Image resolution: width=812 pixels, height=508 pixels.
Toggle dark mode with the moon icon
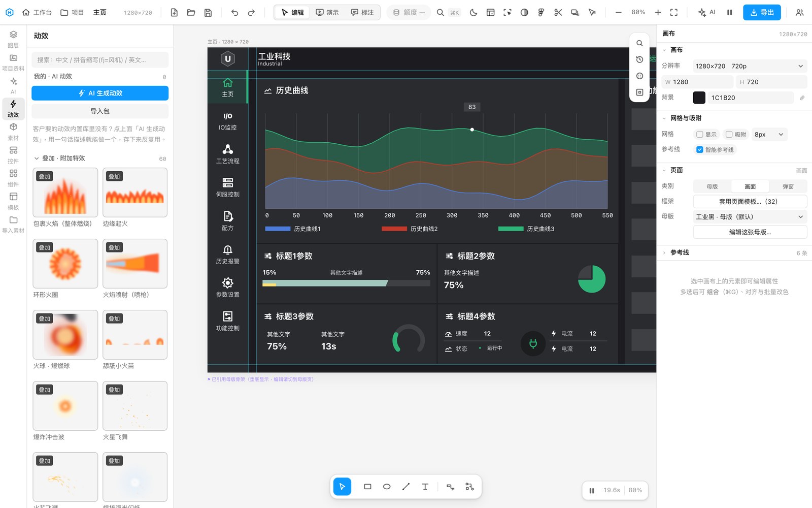[x=473, y=12]
